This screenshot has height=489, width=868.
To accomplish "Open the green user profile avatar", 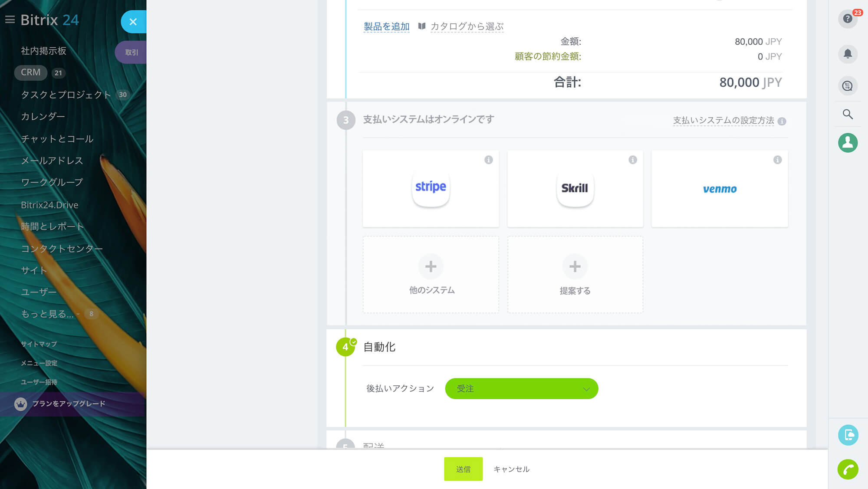I will [848, 143].
